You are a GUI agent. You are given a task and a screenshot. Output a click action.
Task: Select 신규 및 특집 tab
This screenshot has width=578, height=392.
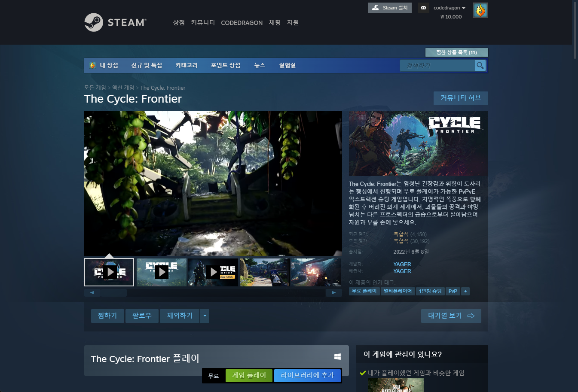coord(147,65)
